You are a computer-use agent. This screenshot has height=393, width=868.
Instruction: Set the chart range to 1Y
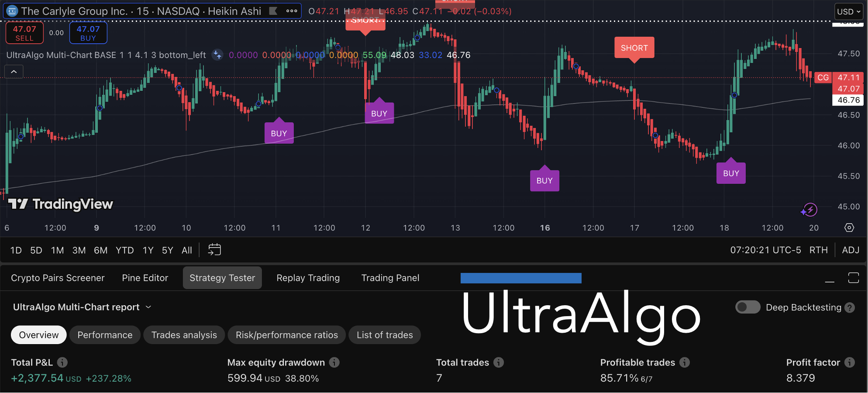148,250
